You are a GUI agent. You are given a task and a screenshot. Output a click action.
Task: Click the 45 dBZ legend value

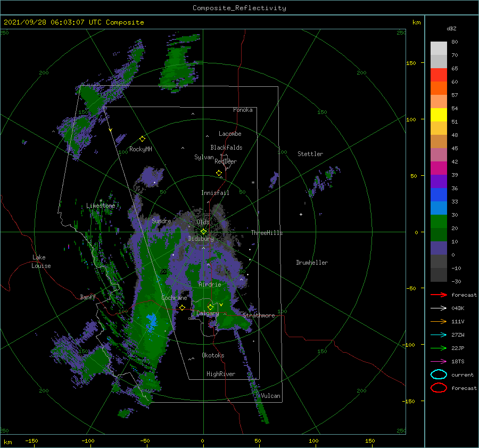pyautogui.click(x=455, y=148)
